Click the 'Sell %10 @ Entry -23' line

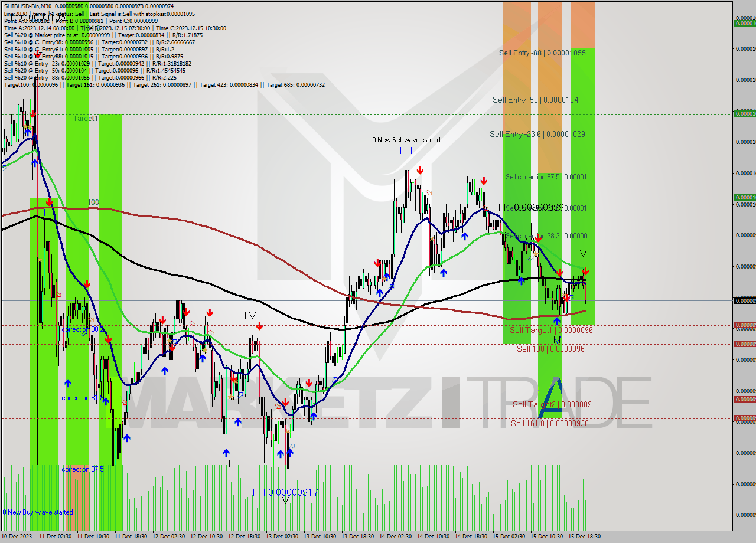pyautogui.click(x=97, y=63)
